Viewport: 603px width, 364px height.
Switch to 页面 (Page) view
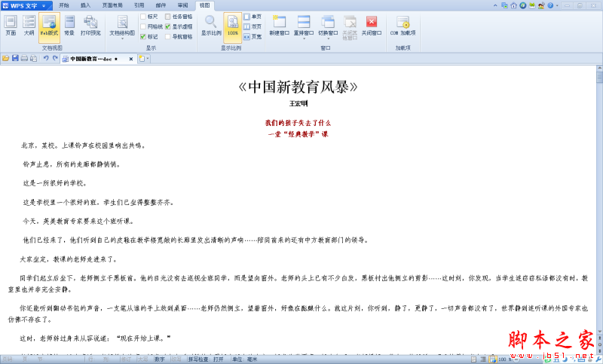[11, 26]
